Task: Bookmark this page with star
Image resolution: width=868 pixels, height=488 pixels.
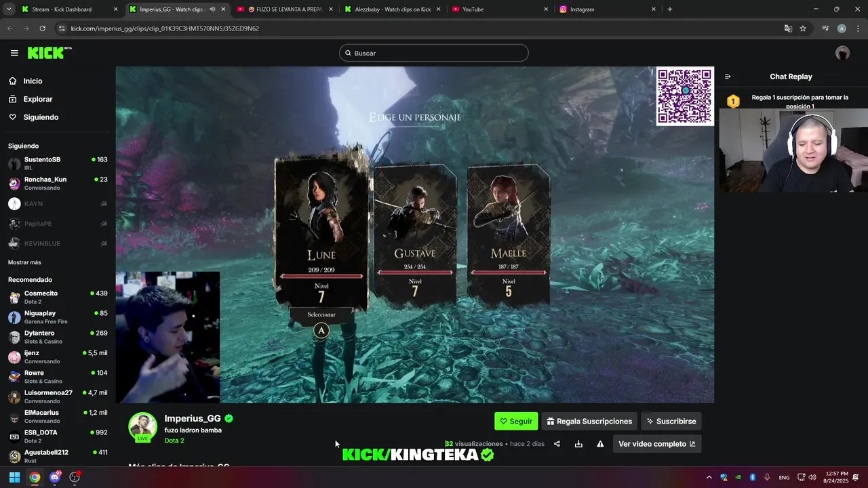Action: click(803, 28)
